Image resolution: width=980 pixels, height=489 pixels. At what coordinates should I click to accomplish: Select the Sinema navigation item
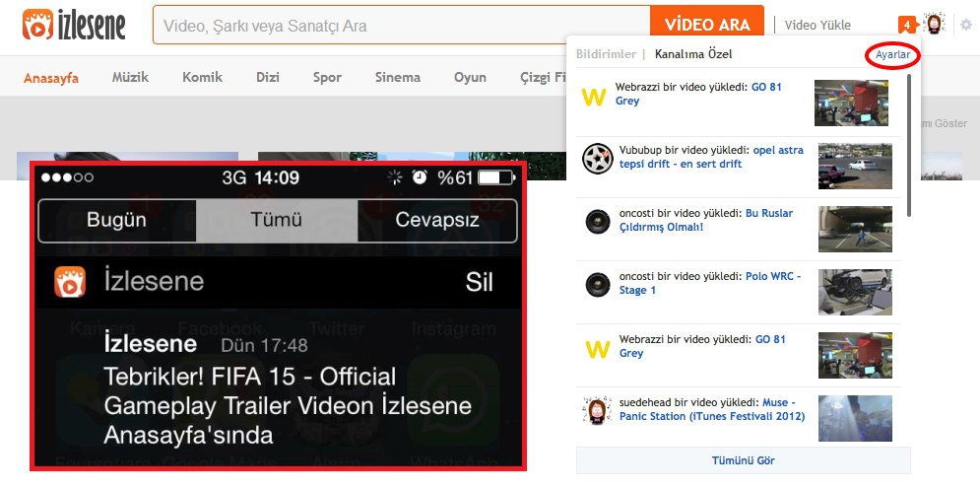click(398, 77)
